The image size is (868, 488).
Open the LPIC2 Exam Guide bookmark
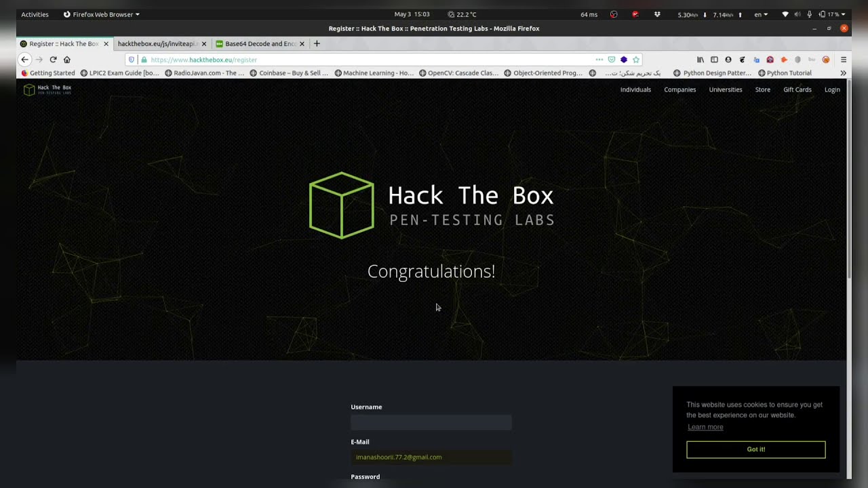[120, 73]
